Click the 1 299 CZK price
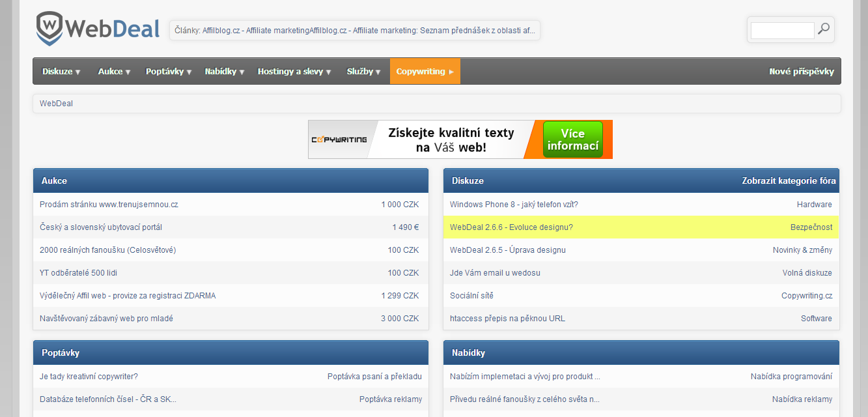The image size is (868, 417). coord(400,296)
